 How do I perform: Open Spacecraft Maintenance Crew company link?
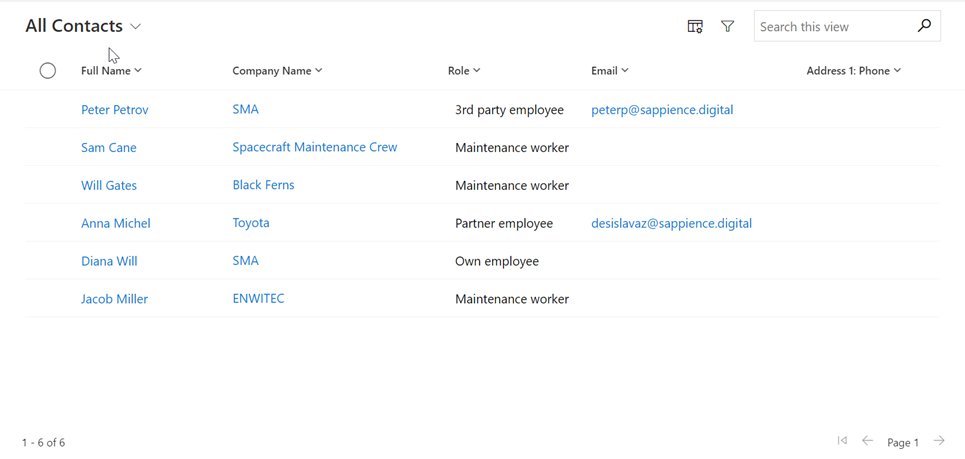pyautogui.click(x=315, y=147)
